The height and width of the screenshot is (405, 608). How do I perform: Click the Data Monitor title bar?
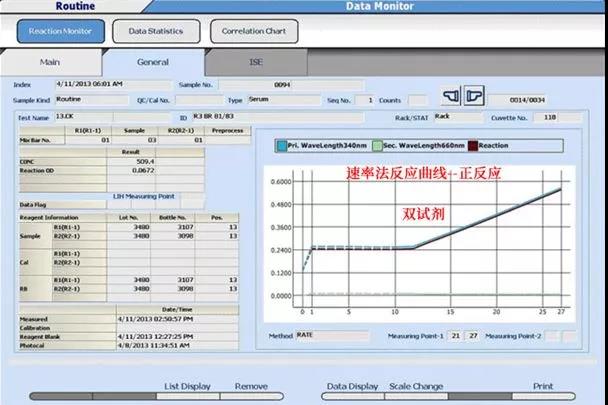[379, 6]
